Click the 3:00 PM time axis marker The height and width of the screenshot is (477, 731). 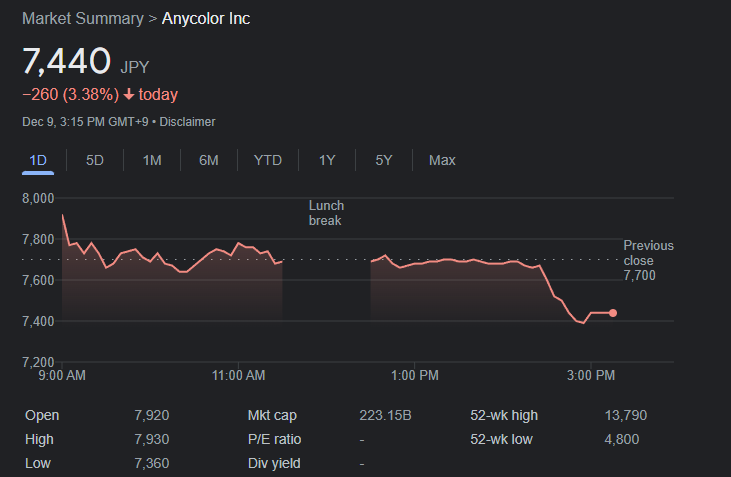click(x=589, y=376)
